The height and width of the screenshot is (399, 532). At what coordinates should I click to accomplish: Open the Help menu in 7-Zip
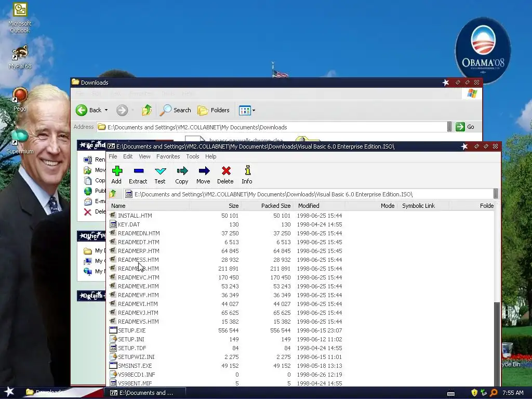[211, 156]
